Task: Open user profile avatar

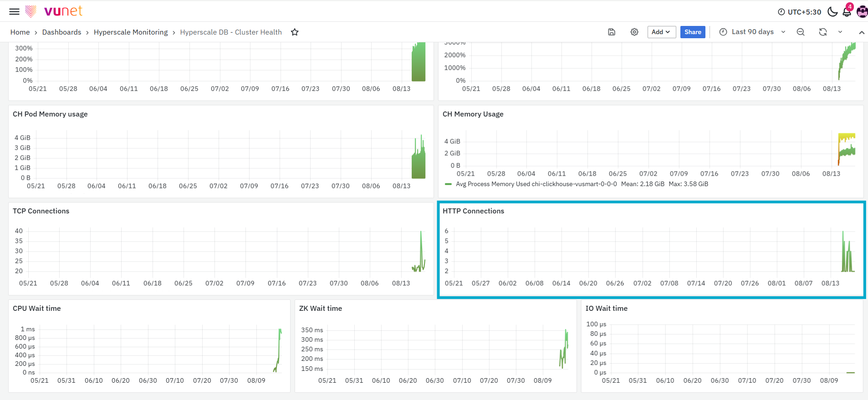Action: point(862,12)
